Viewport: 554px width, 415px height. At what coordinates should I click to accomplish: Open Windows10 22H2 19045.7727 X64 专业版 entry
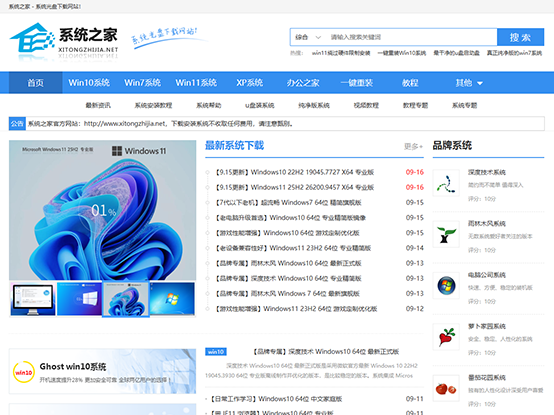click(x=295, y=172)
